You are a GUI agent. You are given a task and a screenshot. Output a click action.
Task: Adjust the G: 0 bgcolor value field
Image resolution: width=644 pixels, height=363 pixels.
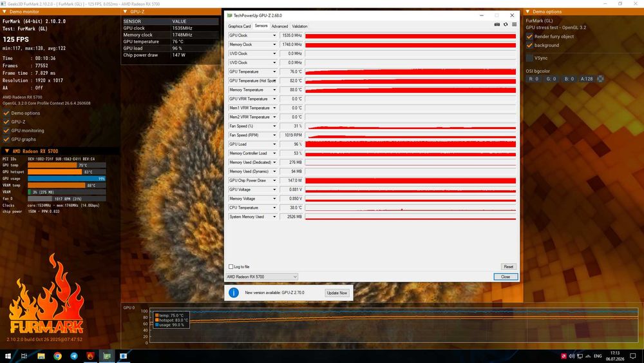pos(551,79)
